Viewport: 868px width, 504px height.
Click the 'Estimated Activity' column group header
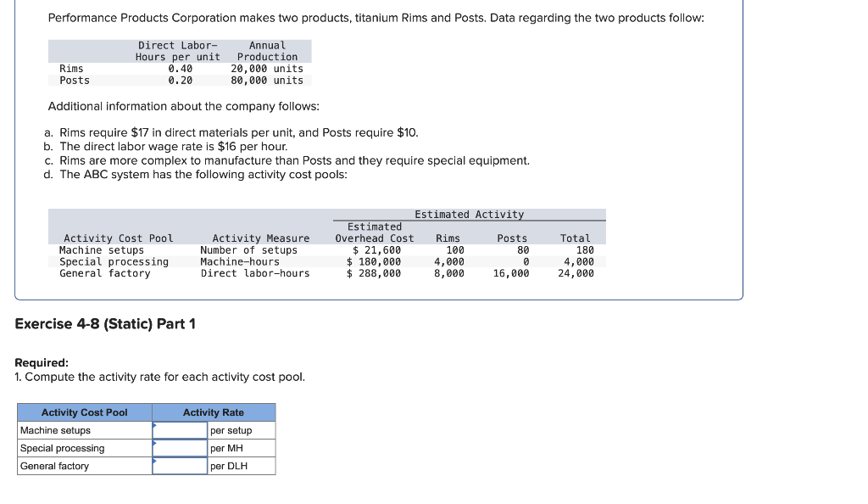tap(469, 215)
